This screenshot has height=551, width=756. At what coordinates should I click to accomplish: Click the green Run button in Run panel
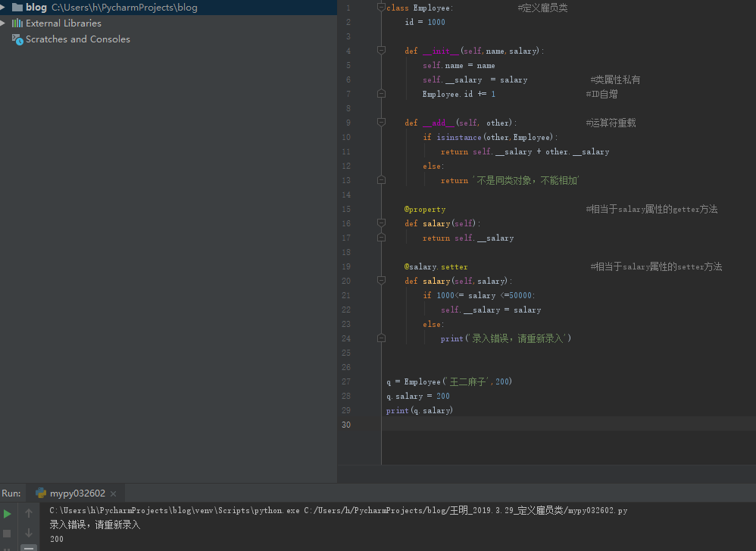click(x=8, y=514)
